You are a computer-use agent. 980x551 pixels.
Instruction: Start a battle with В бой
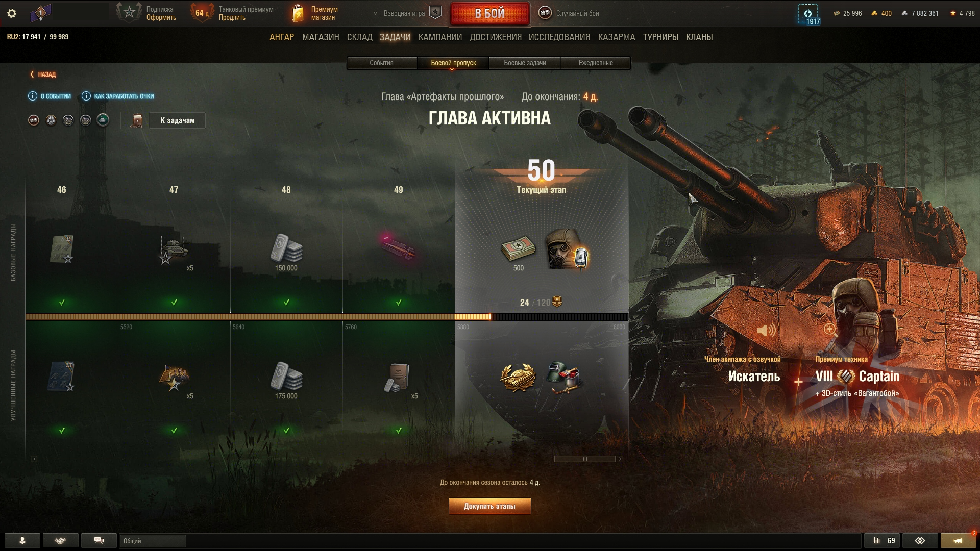(489, 13)
